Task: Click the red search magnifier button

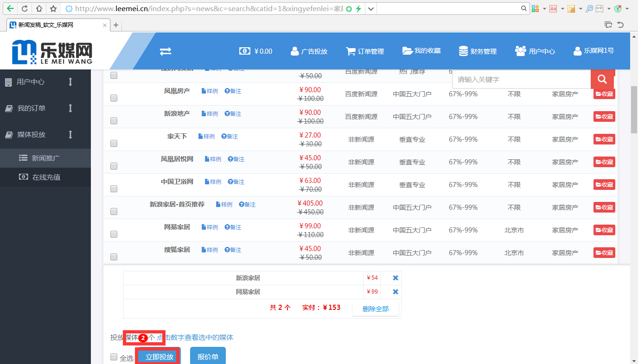Action: pyautogui.click(x=602, y=79)
